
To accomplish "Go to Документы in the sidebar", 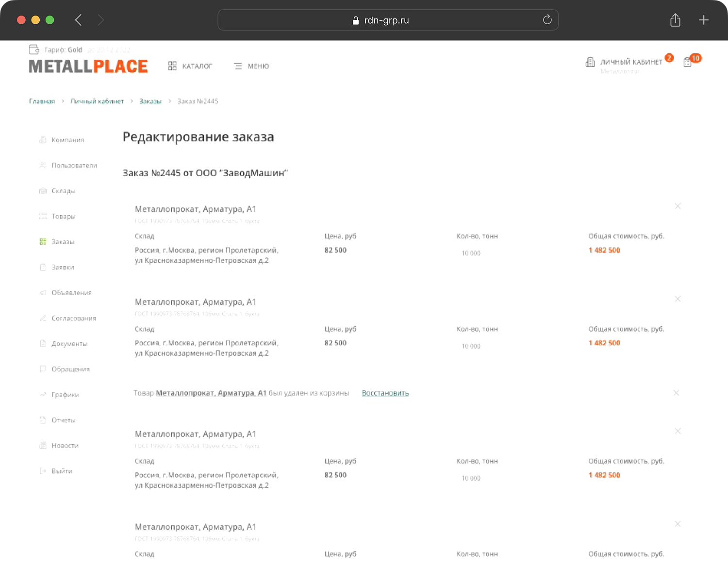I will 69,344.
